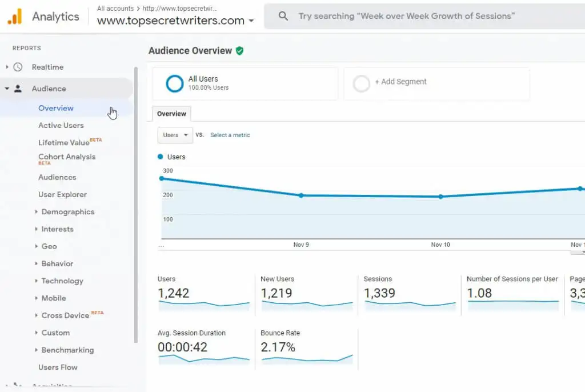Click the Bounce Rate 2.17% card
The height and width of the screenshot is (392, 585).
click(307, 349)
